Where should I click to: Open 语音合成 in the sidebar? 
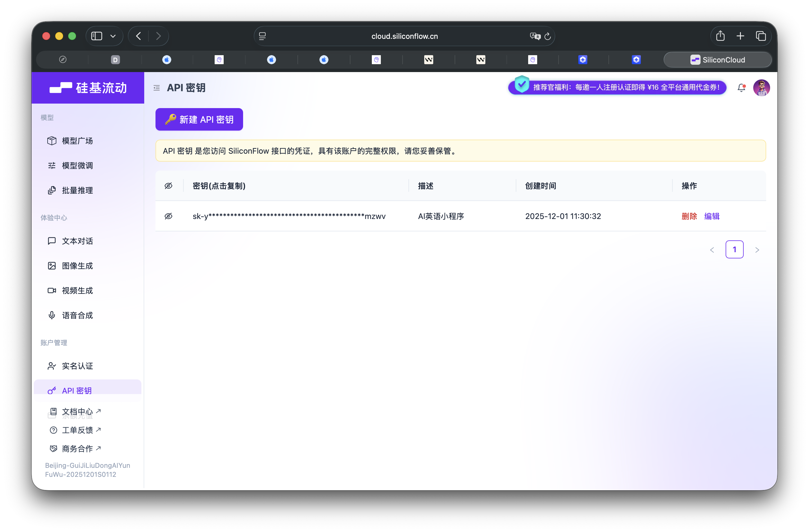tap(77, 315)
